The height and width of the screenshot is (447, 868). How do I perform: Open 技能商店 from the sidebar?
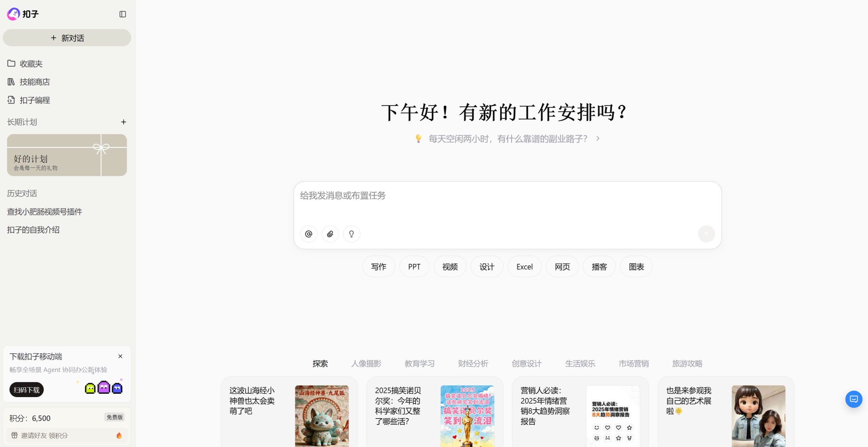34,82
